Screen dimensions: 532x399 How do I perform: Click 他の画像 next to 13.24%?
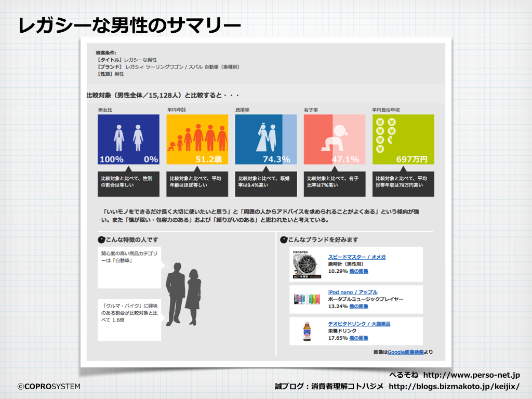pyautogui.click(x=358, y=307)
